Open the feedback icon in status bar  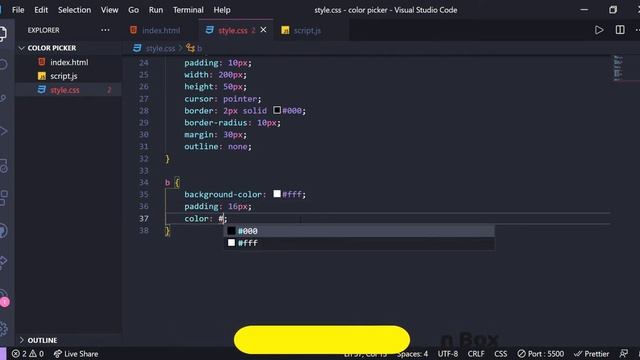623,354
